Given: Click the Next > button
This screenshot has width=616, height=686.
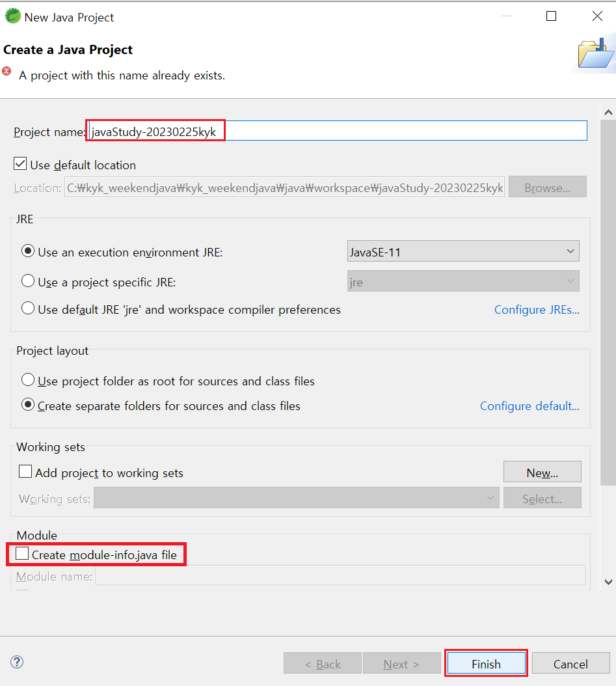Looking at the screenshot, I should (x=401, y=664).
